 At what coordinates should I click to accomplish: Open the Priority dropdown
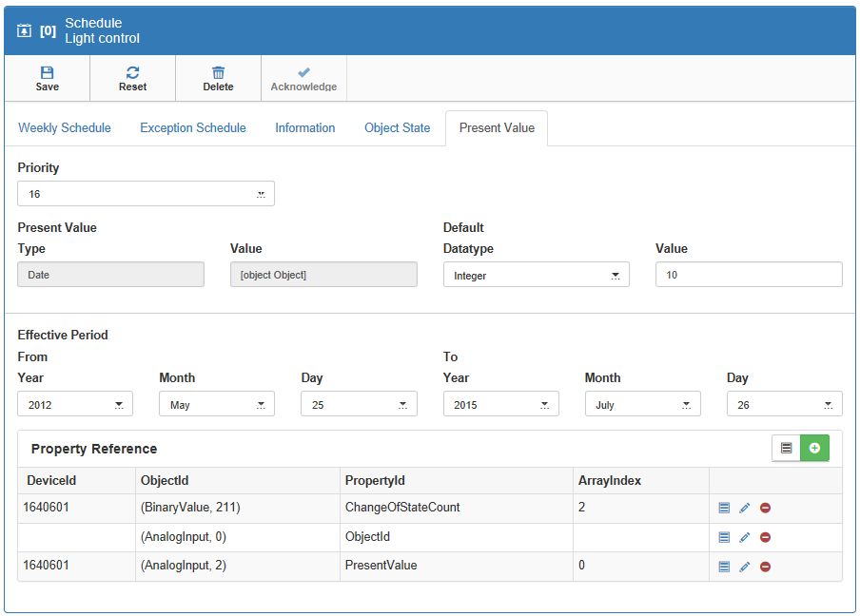tap(146, 194)
